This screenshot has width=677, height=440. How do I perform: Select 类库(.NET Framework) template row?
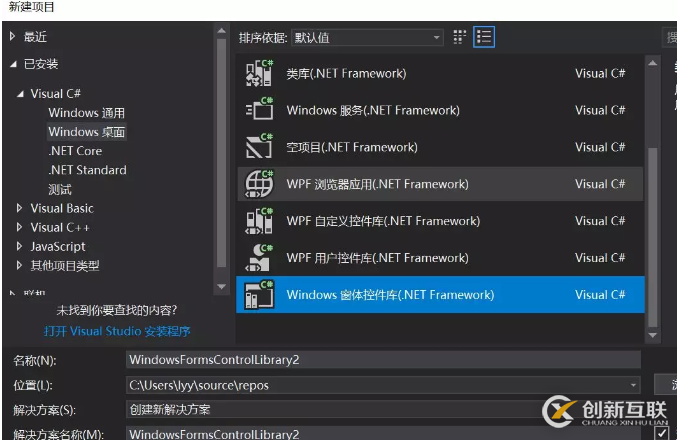point(440,73)
